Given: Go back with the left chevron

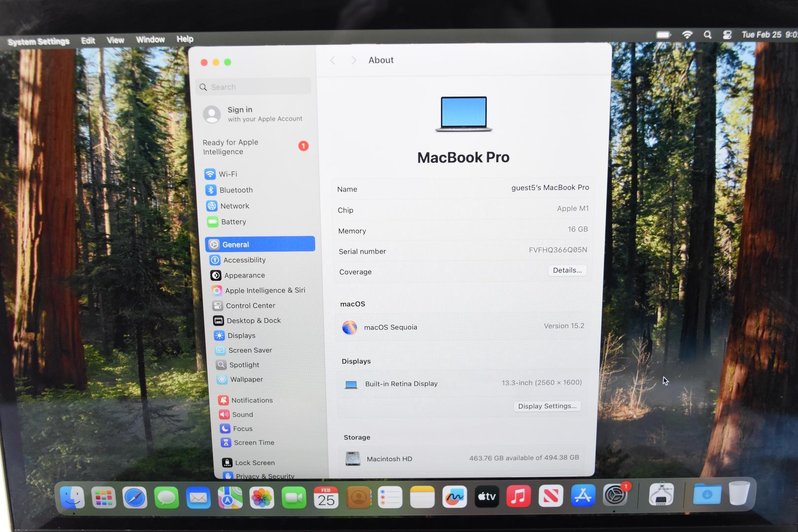Looking at the screenshot, I should click(x=332, y=61).
